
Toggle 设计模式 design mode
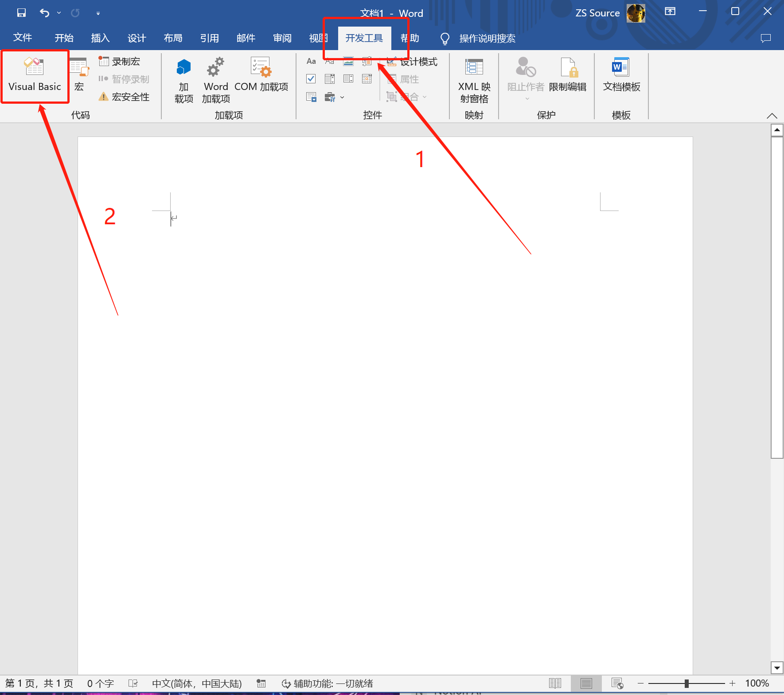413,62
